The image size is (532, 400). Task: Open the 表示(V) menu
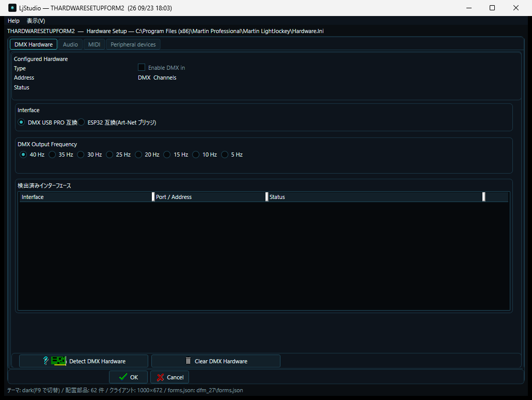pyautogui.click(x=36, y=21)
